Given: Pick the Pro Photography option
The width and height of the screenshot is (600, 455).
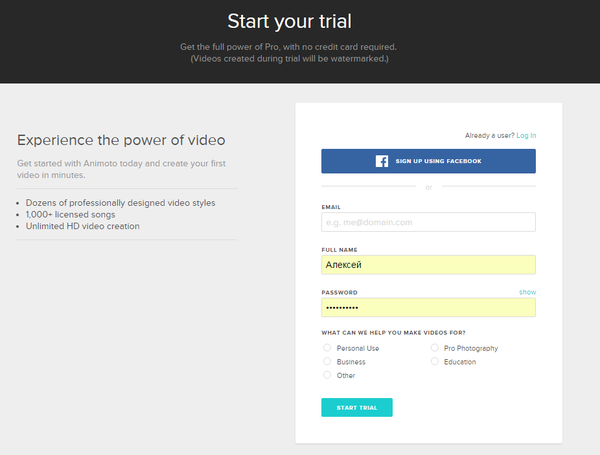Looking at the screenshot, I should [x=434, y=348].
